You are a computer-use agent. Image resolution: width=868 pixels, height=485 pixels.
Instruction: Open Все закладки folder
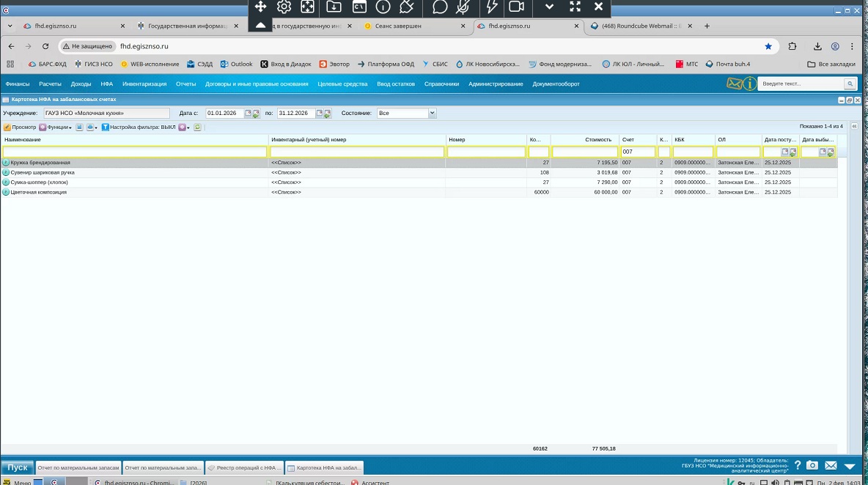831,64
